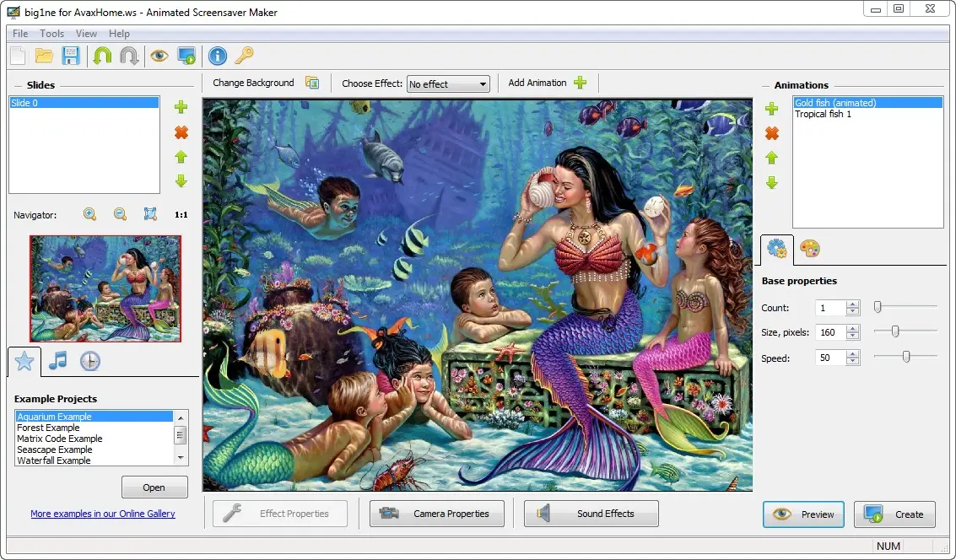Open the Help menu
Viewport: 956px width, 560px height.
coord(119,34)
